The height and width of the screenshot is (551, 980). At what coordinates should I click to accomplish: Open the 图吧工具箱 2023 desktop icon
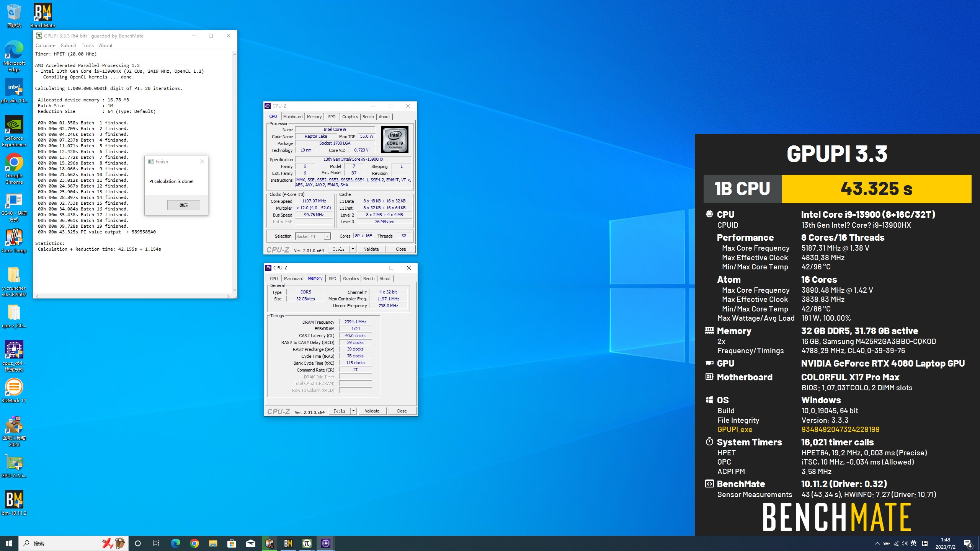[x=14, y=431]
